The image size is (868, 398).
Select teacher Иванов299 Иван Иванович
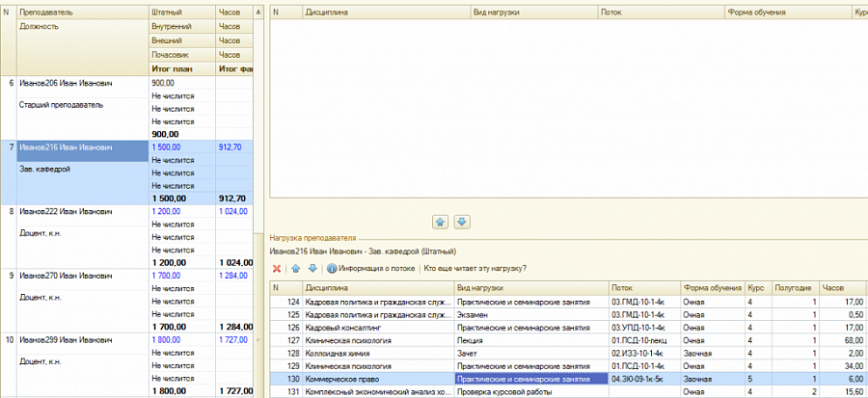pos(66,339)
